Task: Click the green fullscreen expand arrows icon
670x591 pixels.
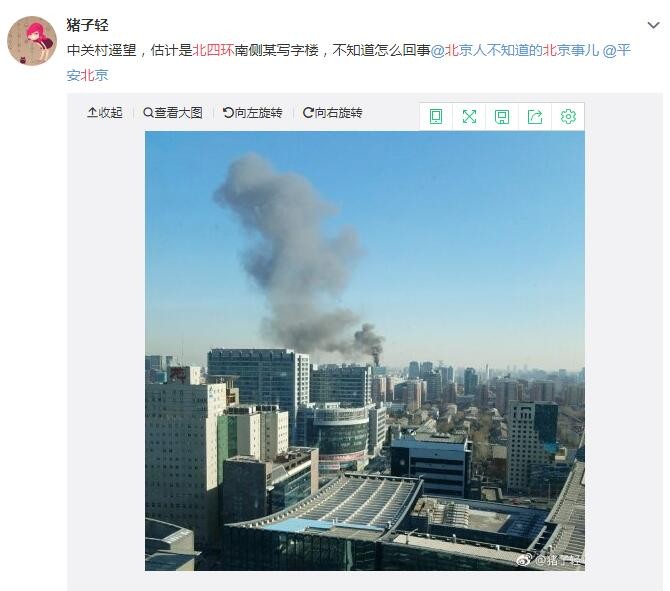Action: click(469, 116)
